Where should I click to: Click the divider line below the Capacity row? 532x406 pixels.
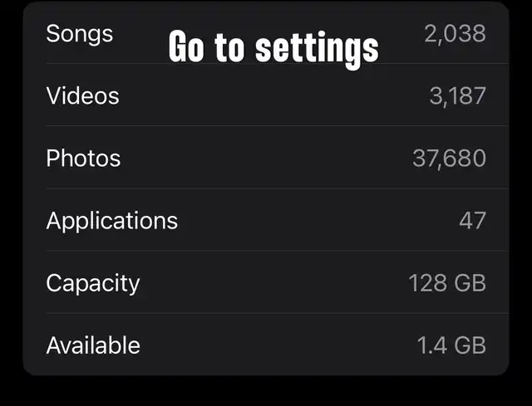tap(277, 313)
